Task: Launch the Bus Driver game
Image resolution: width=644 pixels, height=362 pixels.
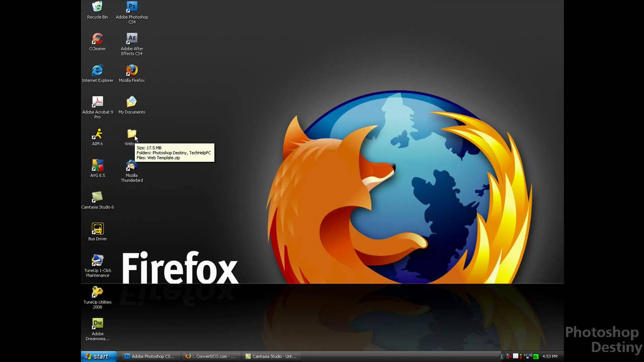Action: (97, 229)
